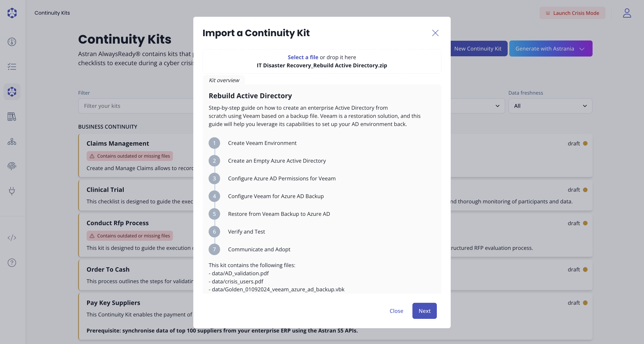Open the library books icon in sidebar

[x=12, y=116]
